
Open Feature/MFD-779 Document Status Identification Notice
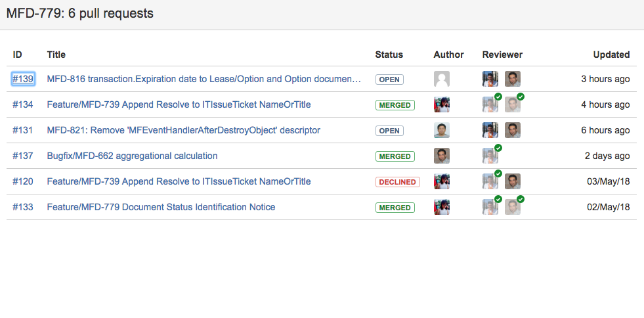click(x=161, y=208)
